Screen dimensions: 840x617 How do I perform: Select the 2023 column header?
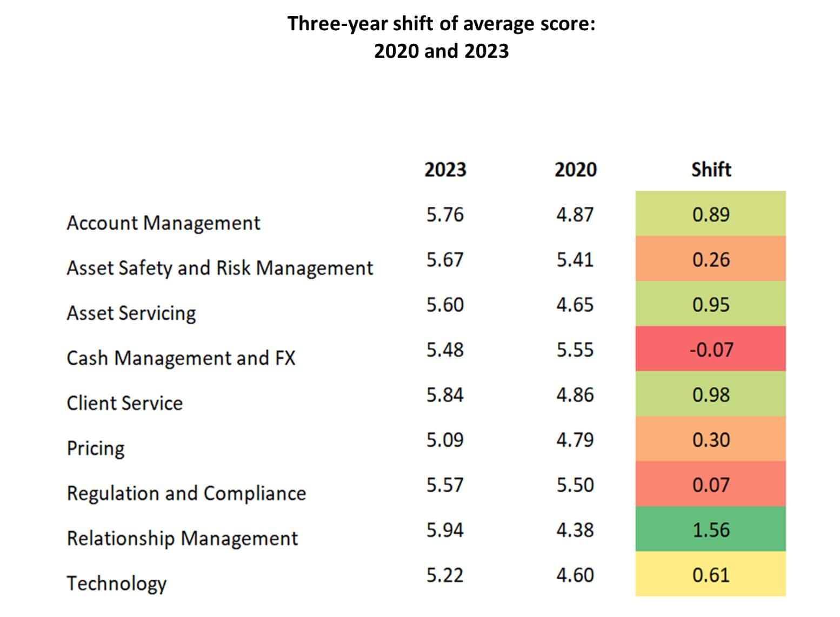coord(445,170)
